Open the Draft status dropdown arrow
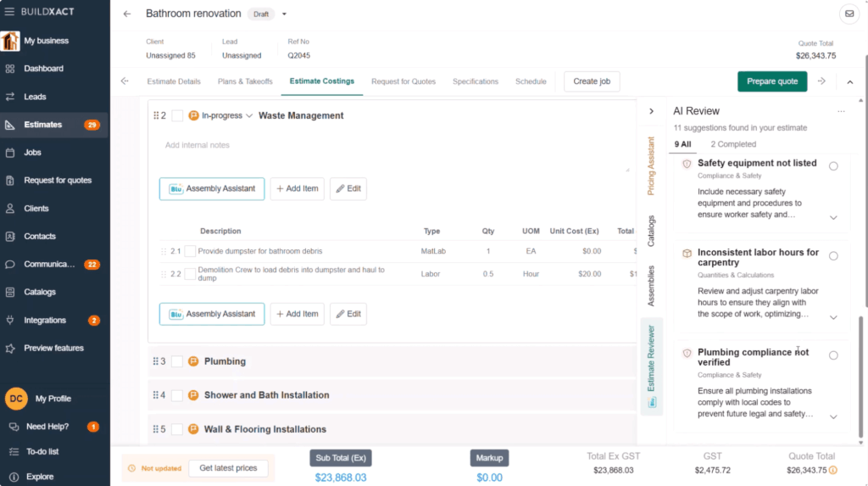This screenshot has width=868, height=486. point(284,14)
